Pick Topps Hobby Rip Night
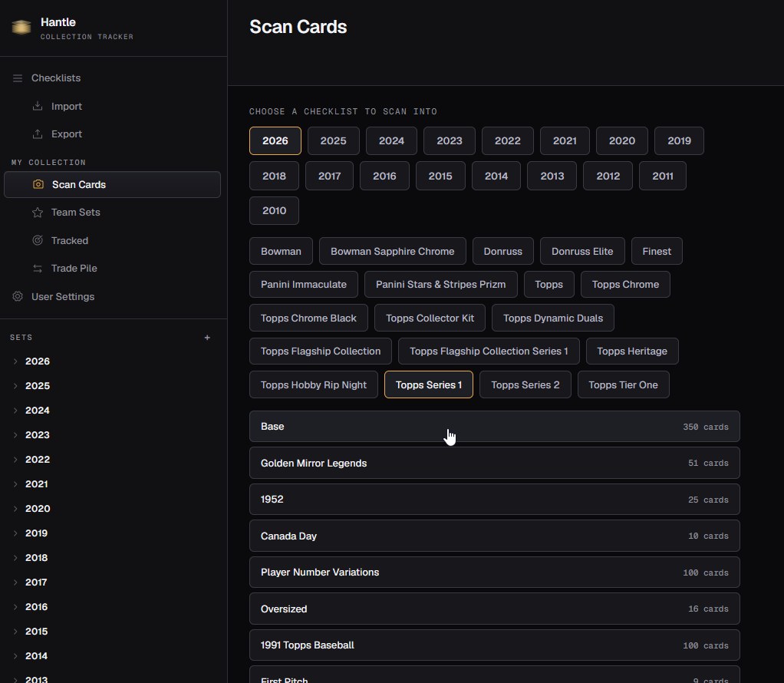784x683 pixels. point(314,384)
